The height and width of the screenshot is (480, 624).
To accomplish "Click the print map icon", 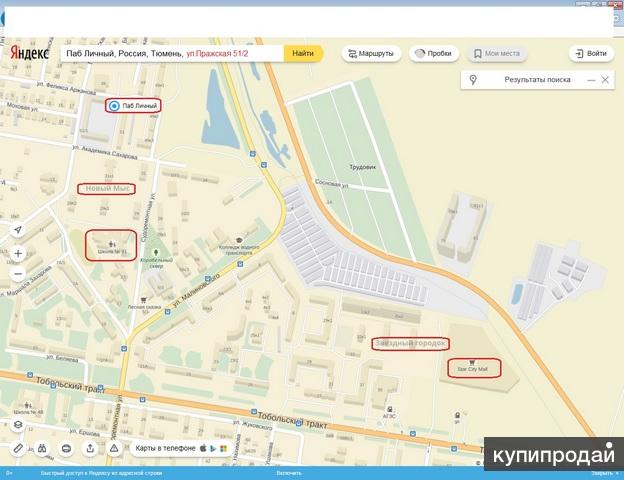I will click(x=66, y=448).
